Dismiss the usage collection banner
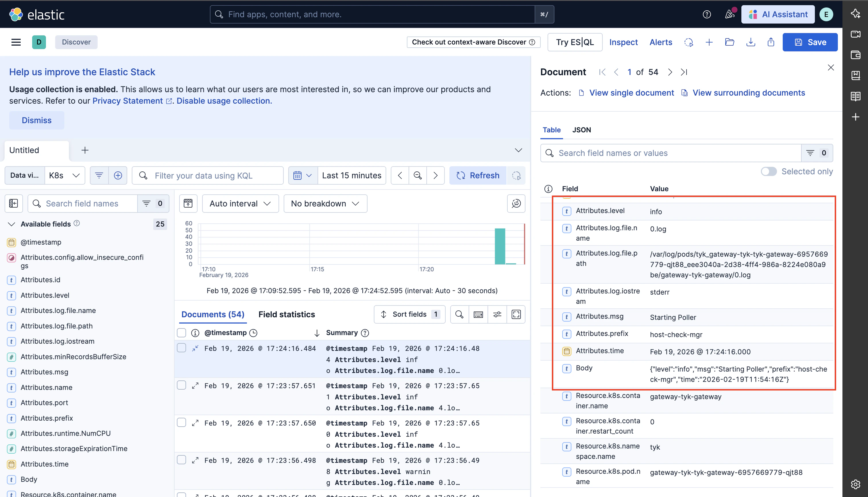The image size is (868, 497). [x=36, y=120]
